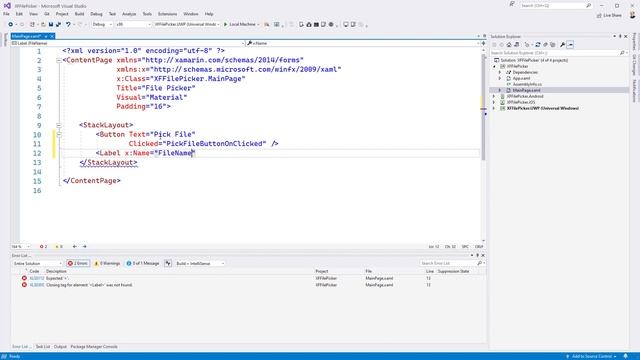Open the x:Name member dropdown
The width and height of the screenshot is (640, 360).
pyautogui.click(x=363, y=43)
